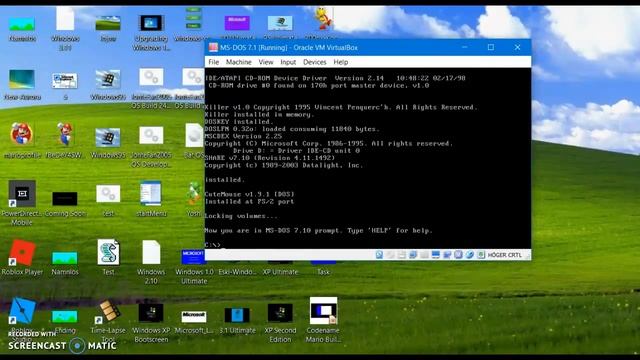Click the 'SHARE v7.10' line in terminal
The image size is (640, 360).
(x=270, y=158)
